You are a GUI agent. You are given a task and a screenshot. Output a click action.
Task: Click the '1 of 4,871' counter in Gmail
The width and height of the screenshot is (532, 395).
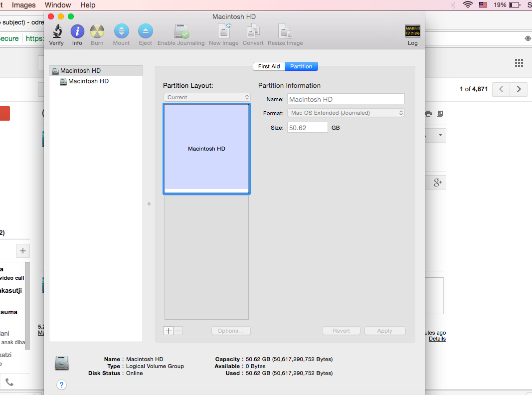[474, 89]
